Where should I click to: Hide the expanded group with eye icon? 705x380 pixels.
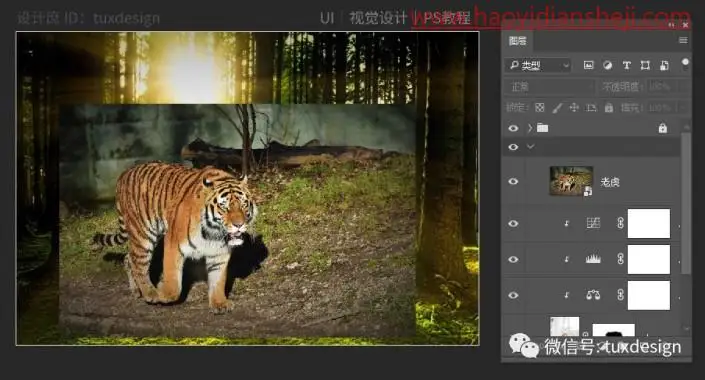[513, 147]
